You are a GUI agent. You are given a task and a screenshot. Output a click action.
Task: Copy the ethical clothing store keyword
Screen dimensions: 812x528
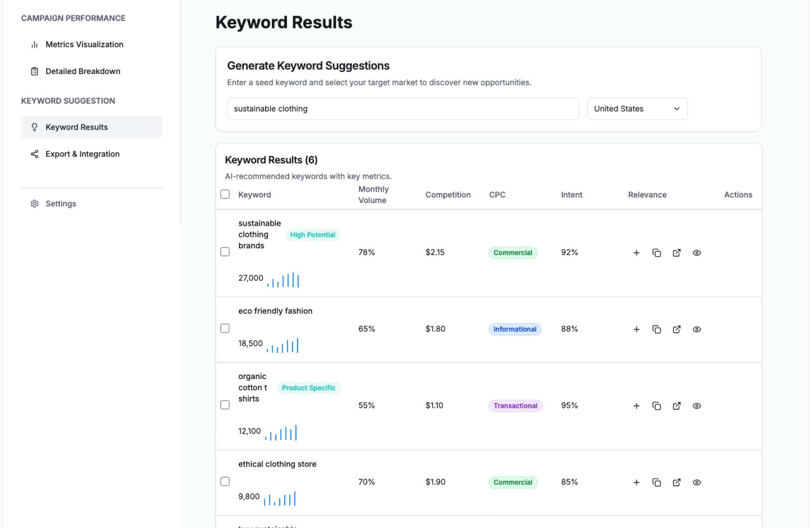tap(656, 482)
